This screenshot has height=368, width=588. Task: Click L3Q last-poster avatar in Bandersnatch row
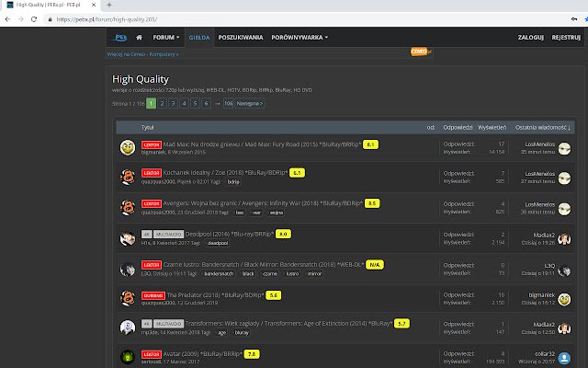pos(564,270)
